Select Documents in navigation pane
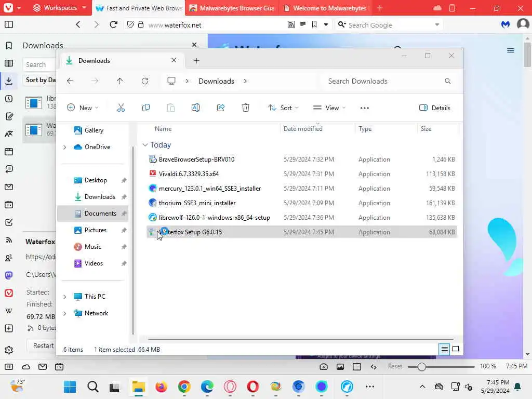532x399 pixels. [93, 214]
